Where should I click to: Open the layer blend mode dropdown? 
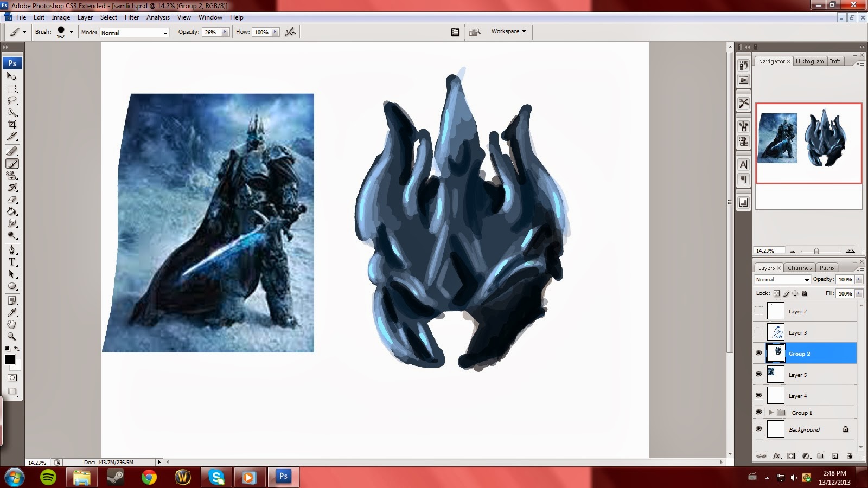[782, 280]
